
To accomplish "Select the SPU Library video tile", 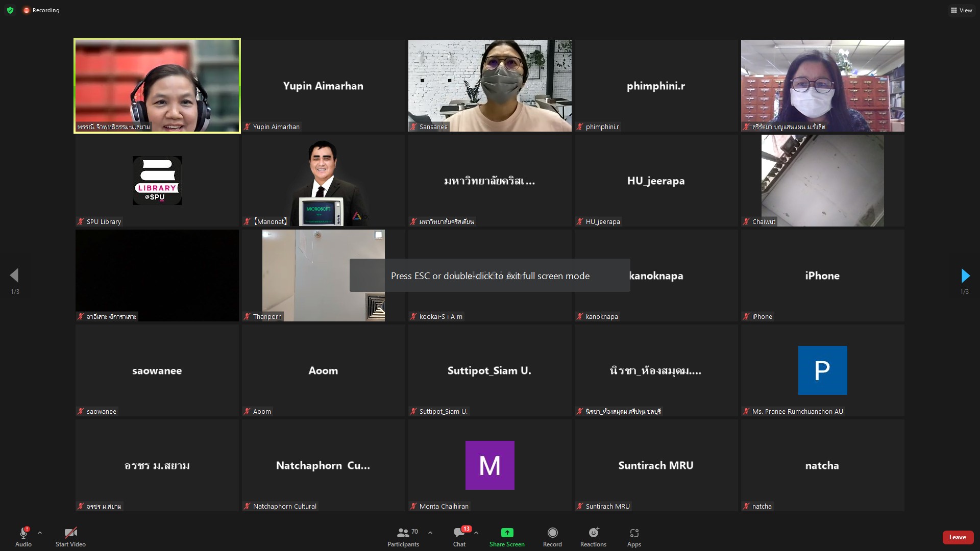I will coord(157,181).
